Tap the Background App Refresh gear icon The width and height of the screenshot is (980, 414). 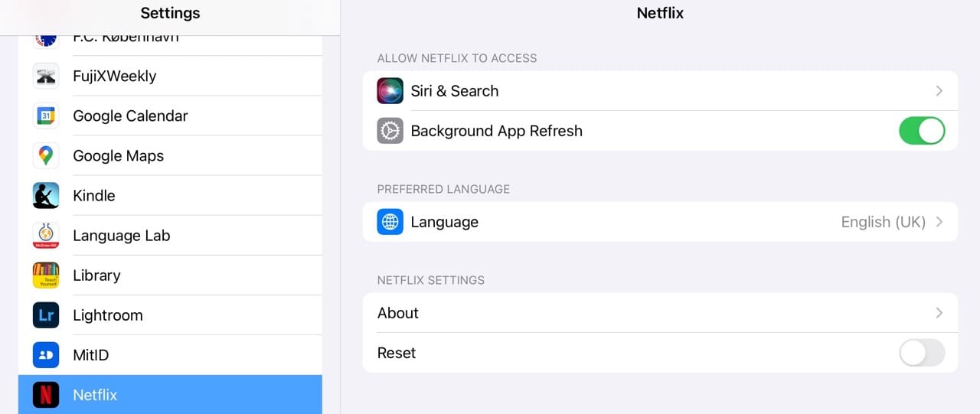[390, 131]
